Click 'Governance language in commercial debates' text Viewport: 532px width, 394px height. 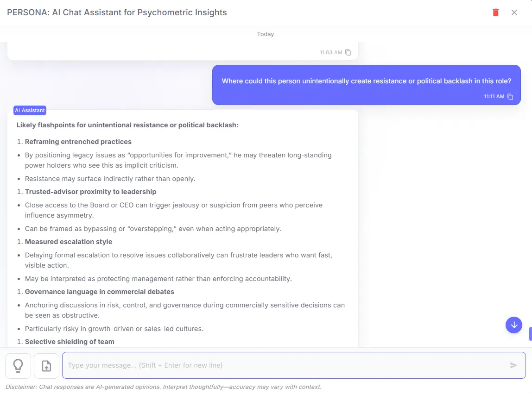click(x=100, y=292)
